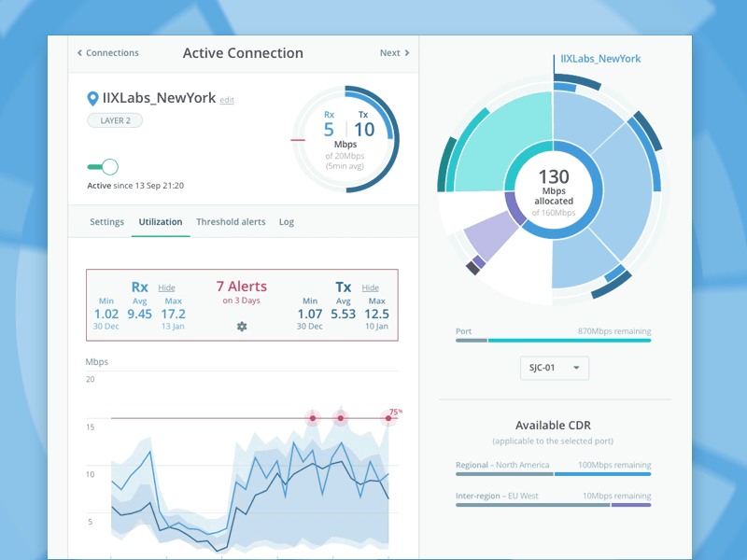The height and width of the screenshot is (560, 747).
Task: Click the Inter-region EU West CDR bar
Action: (x=553, y=505)
